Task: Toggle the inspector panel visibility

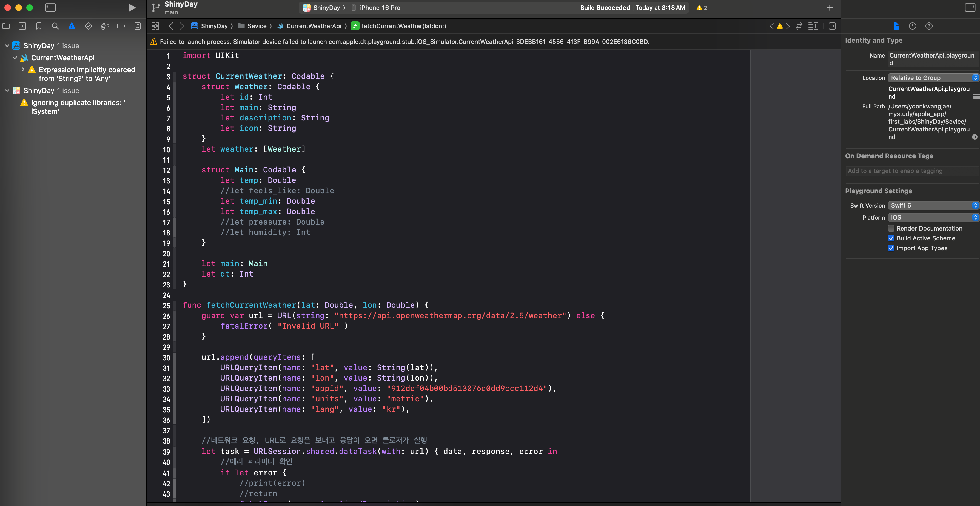Action: click(970, 8)
